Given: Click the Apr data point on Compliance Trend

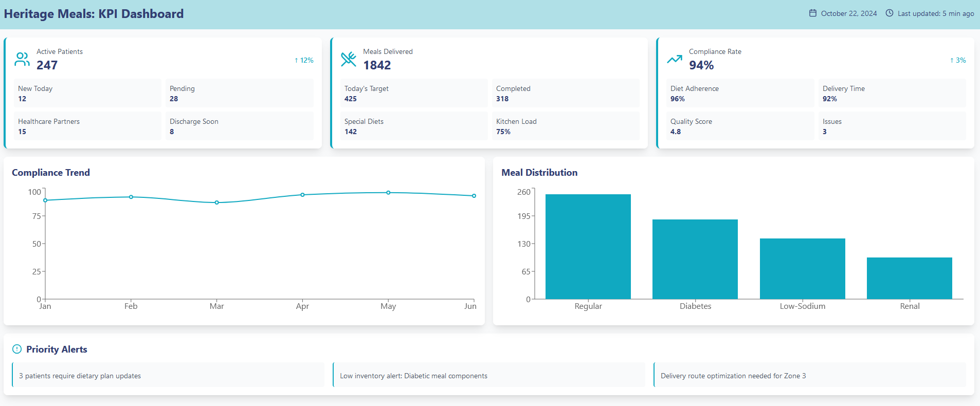Looking at the screenshot, I should (x=302, y=195).
